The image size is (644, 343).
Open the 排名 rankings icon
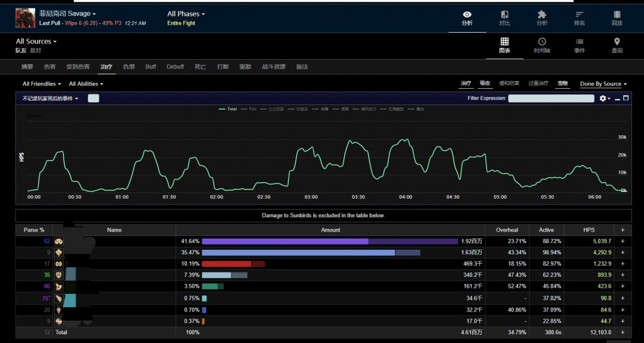coord(579,18)
